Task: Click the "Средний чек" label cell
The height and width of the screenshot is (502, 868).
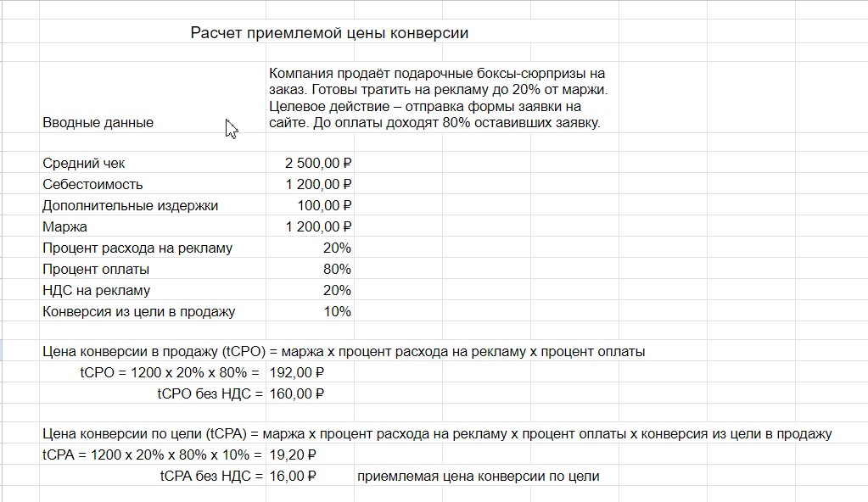Action: point(84,163)
